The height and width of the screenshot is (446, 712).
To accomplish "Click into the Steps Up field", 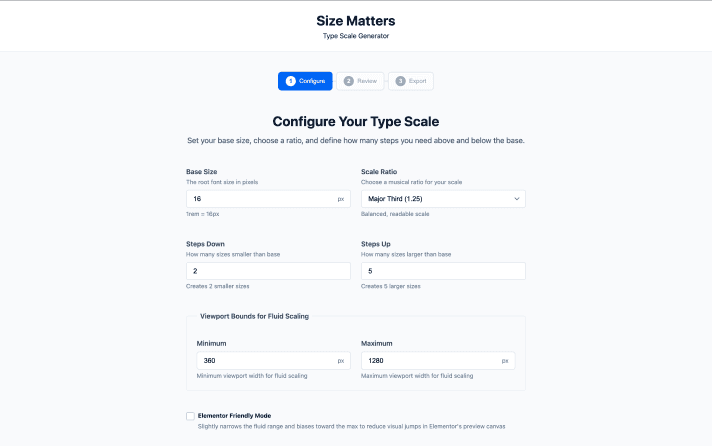I will [443, 271].
